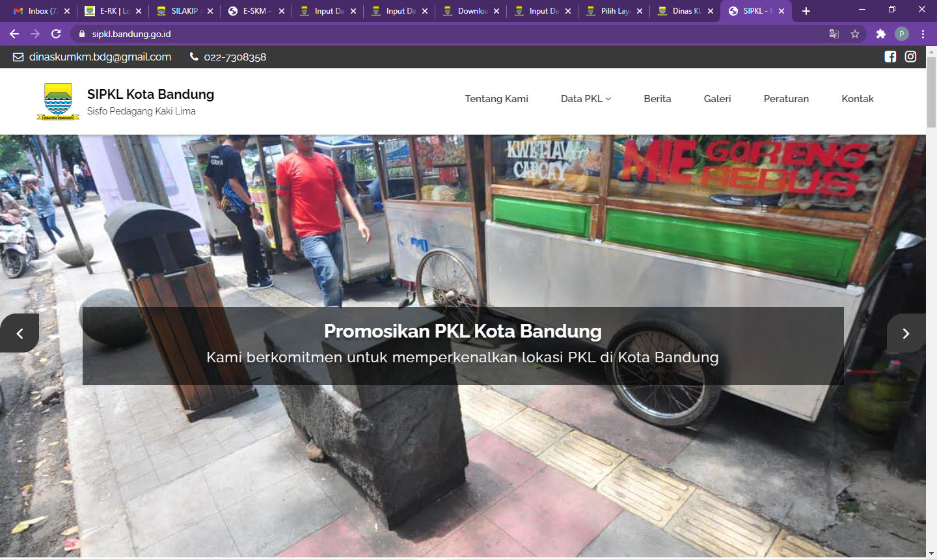The image size is (937, 560).
Task: Close the Download tab
Action: pos(496,11)
